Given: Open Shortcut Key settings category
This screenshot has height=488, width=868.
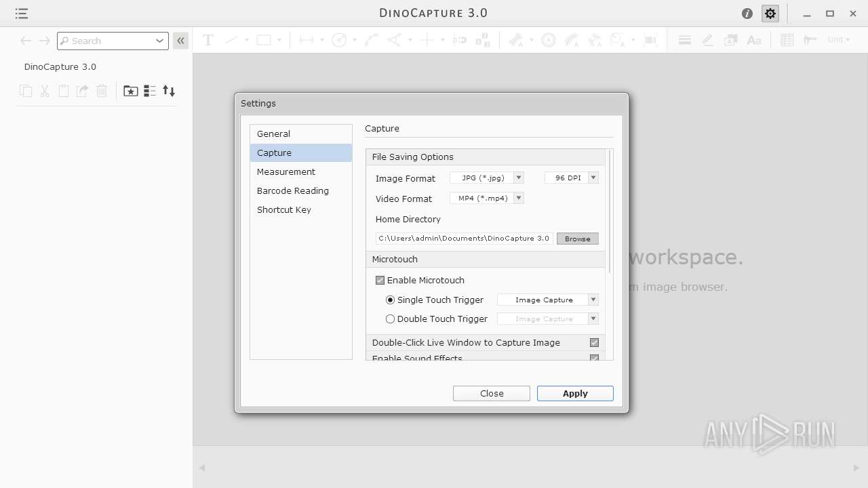Looking at the screenshot, I should (301, 209).
